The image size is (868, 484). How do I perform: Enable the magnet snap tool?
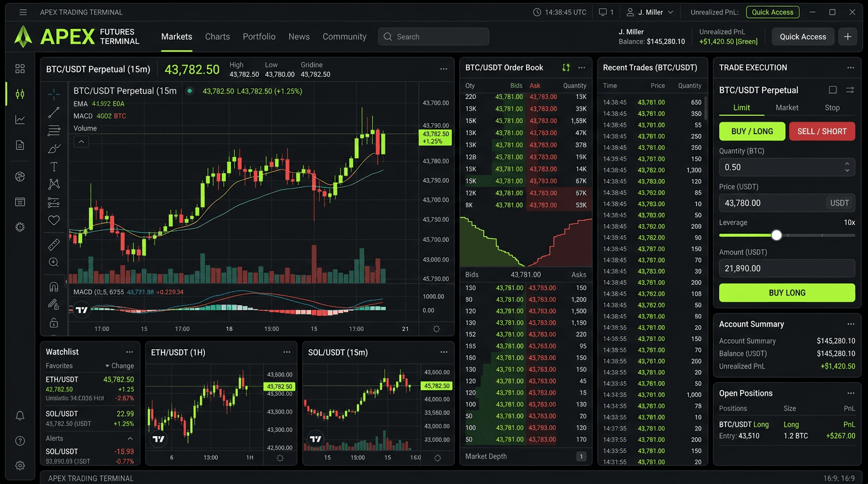(x=54, y=287)
